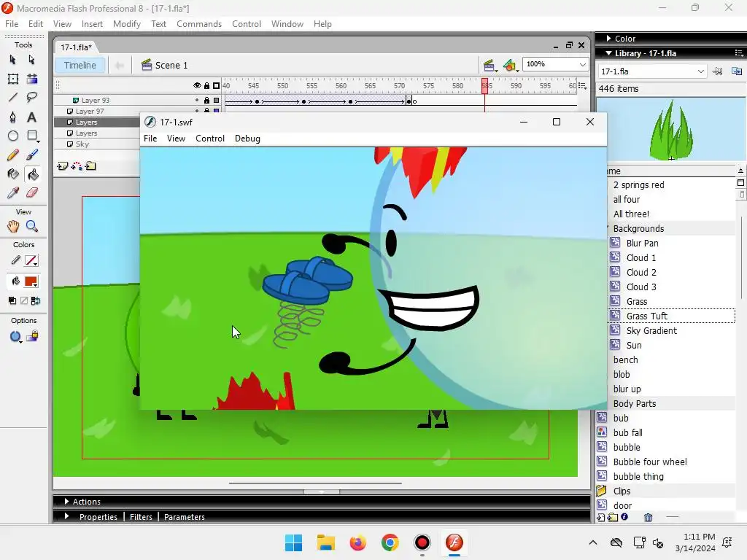Image resolution: width=747 pixels, height=560 pixels.
Task: Select the Eyedropper tool
Action: tap(13, 192)
